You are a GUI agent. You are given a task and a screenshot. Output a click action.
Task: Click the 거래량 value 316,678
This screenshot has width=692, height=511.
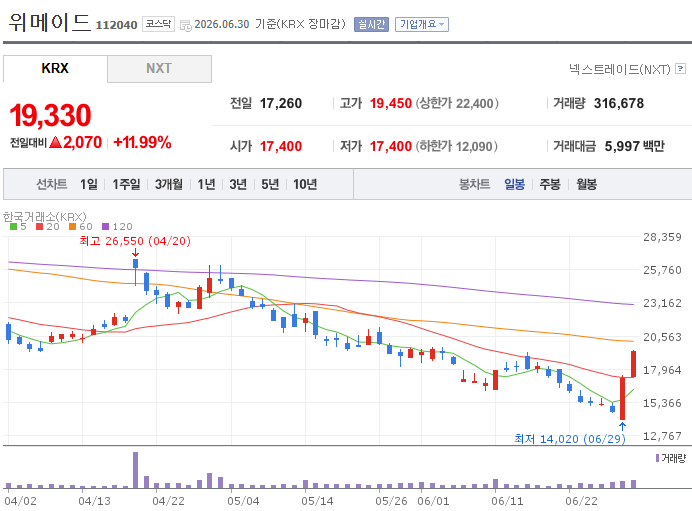[619, 103]
